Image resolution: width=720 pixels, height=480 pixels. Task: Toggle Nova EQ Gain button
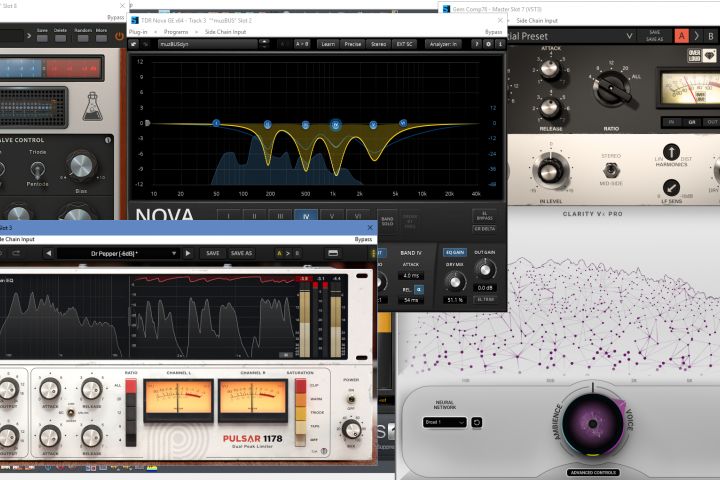click(455, 253)
